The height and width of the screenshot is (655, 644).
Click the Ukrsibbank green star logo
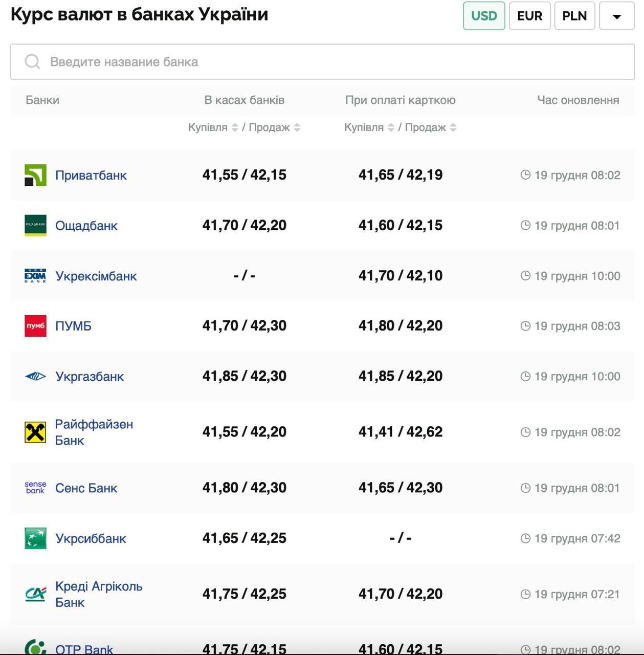[x=35, y=538]
